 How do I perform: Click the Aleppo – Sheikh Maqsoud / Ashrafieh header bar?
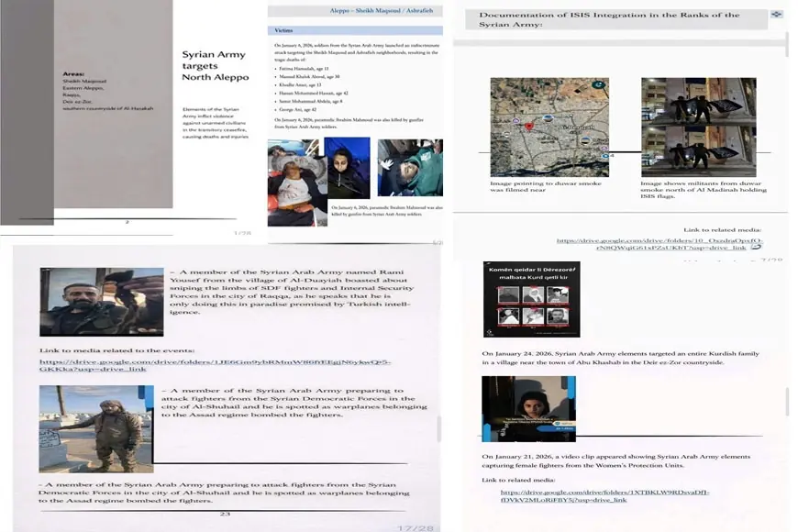coord(354,10)
